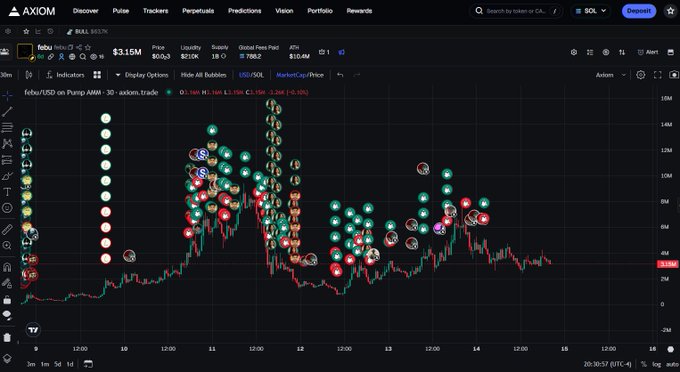This screenshot has height=372, width=680.
Task: Open the Predictions tab
Action: pos(245,11)
